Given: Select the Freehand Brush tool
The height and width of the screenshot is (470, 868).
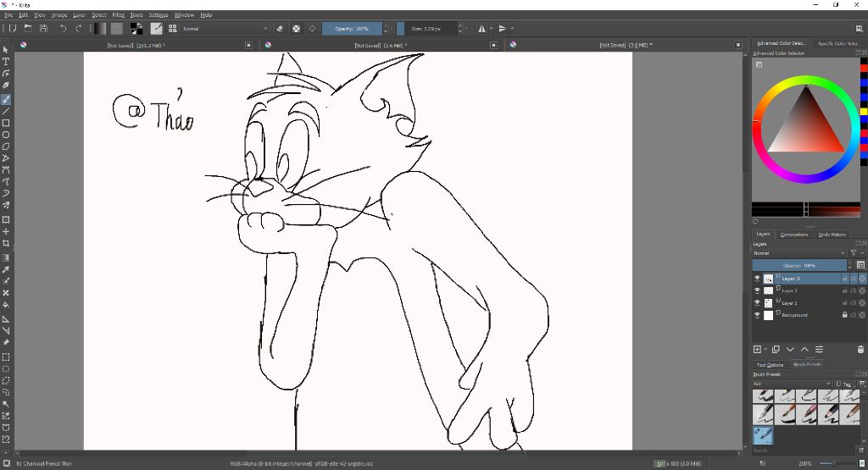Looking at the screenshot, I should tap(6, 100).
